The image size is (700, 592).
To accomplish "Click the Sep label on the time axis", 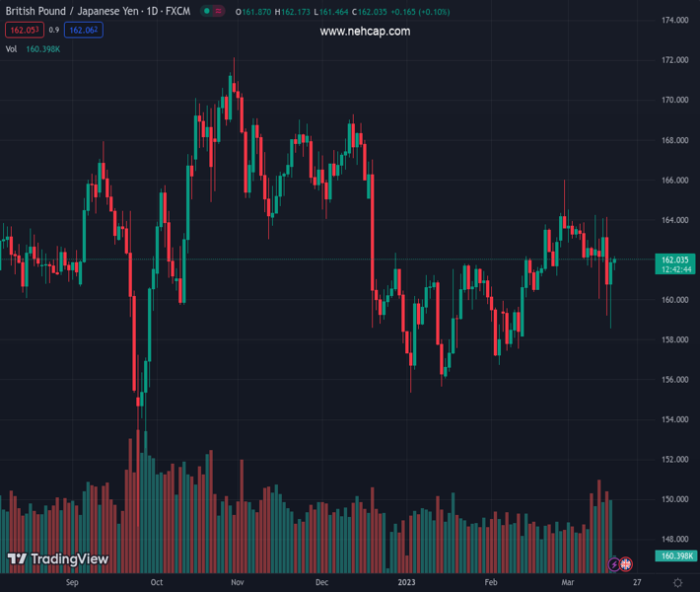I will coord(71,583).
